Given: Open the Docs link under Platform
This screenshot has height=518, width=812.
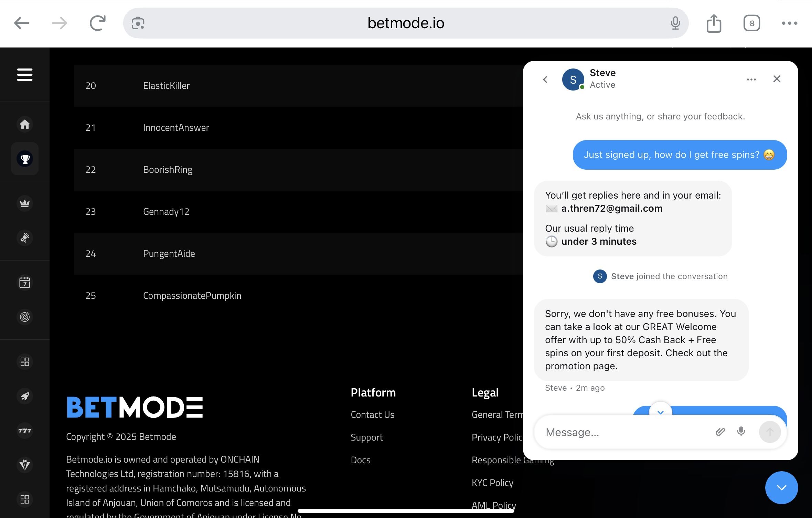Looking at the screenshot, I should tap(361, 460).
